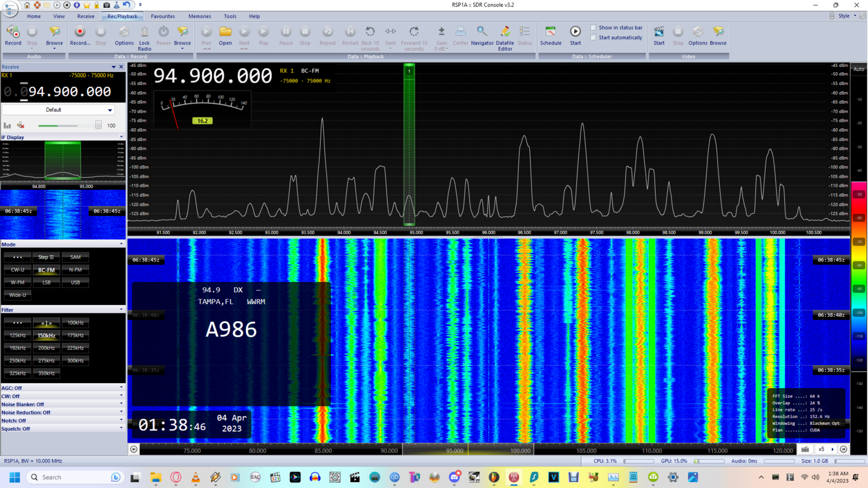Click the Step button in Mode panel
Image resolution: width=868 pixels, height=488 pixels.
click(46, 257)
